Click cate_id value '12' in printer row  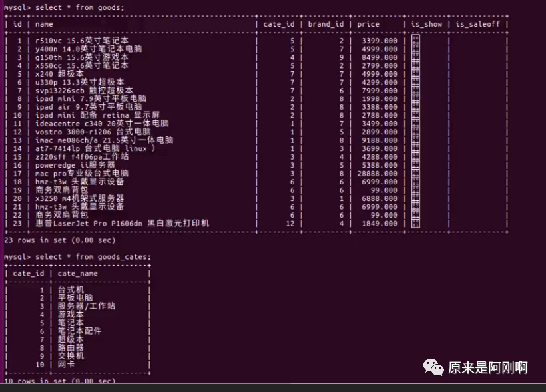tap(290, 224)
